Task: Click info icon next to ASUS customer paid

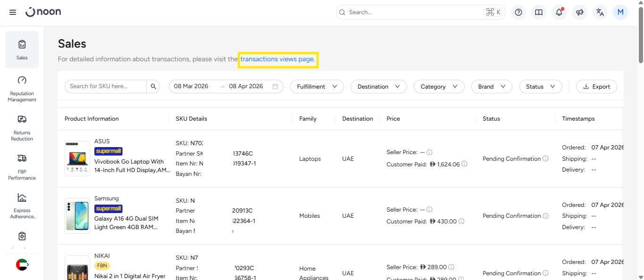Action: pyautogui.click(x=464, y=164)
